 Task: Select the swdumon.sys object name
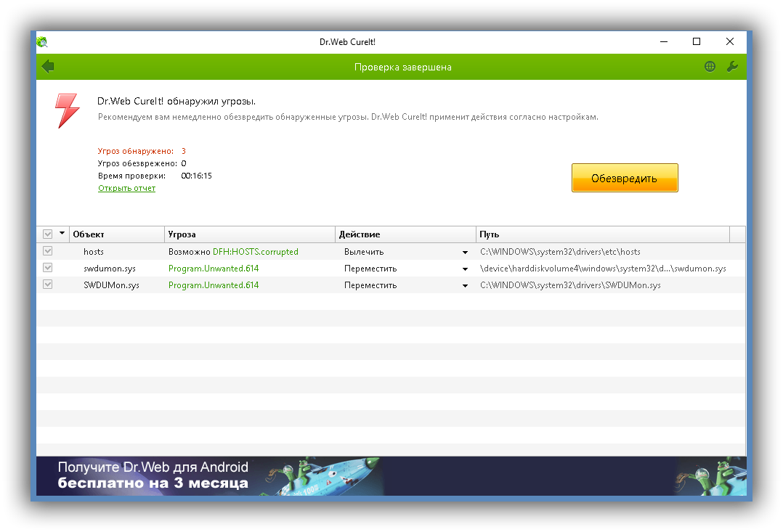pos(110,269)
